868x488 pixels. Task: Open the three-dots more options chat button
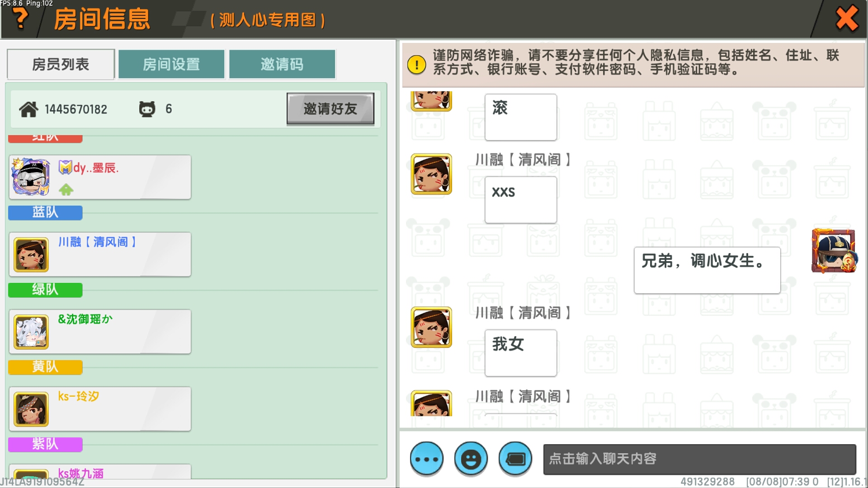[x=426, y=459]
